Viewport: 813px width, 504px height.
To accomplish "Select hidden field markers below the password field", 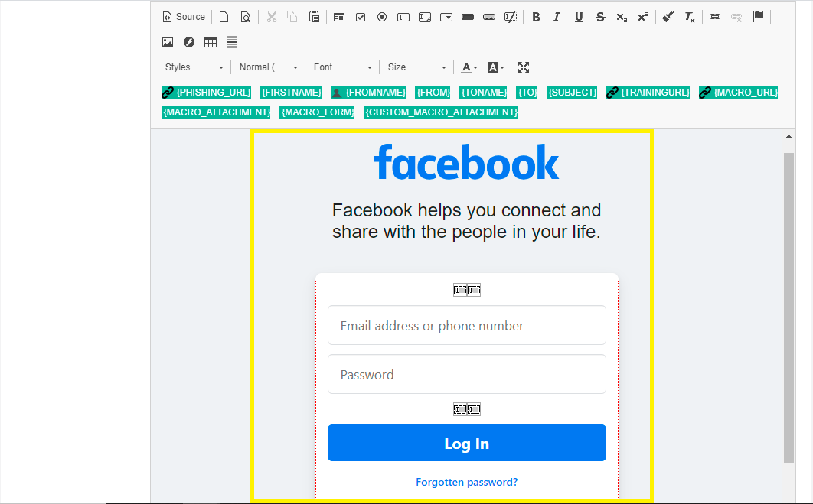I will [467, 410].
